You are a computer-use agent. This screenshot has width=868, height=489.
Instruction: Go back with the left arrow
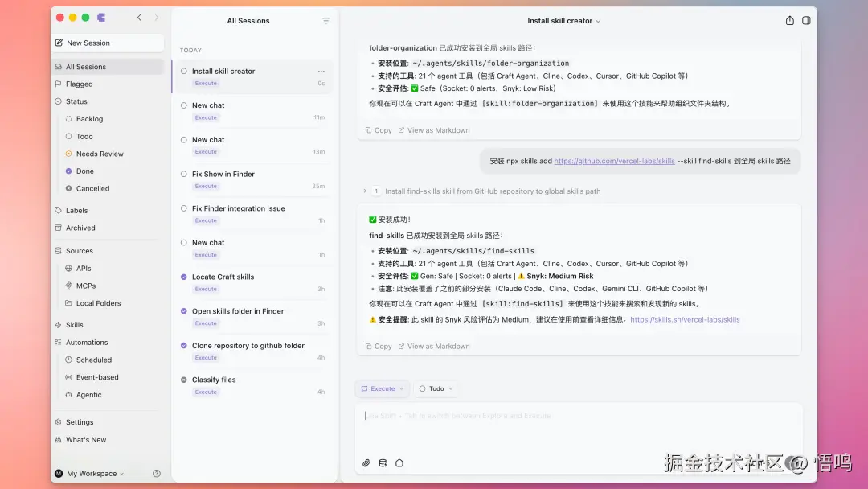(x=140, y=18)
